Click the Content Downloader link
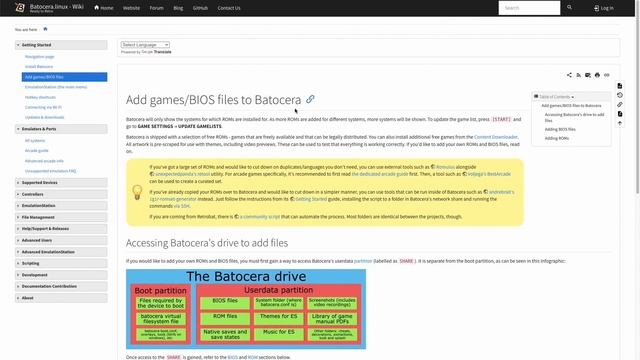 tap(496, 137)
